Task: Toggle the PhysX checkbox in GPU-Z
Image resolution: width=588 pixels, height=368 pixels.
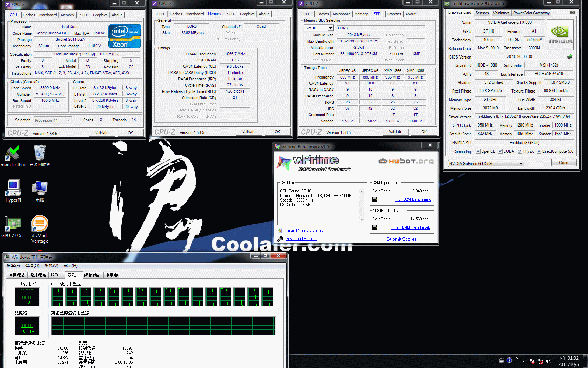Action: pyautogui.click(x=520, y=151)
